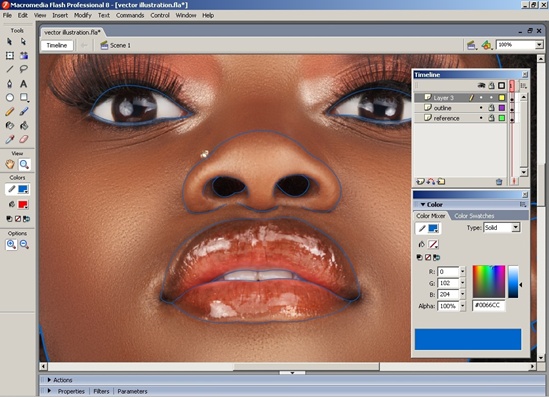The width and height of the screenshot is (549, 397).
Task: Select the Ink Bottle tool
Action: tap(9, 125)
